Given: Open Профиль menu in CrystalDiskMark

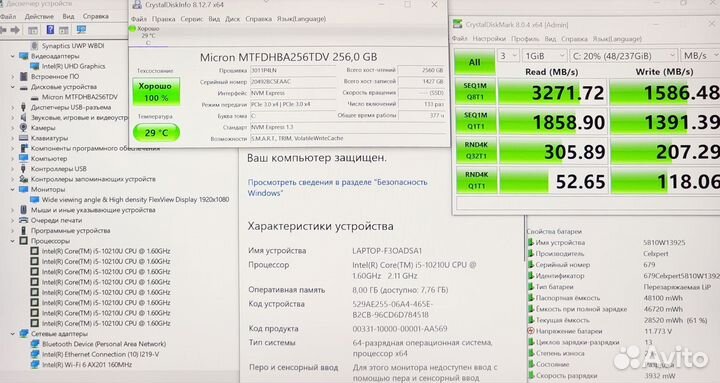Looking at the screenshot, I should tap(525, 39).
